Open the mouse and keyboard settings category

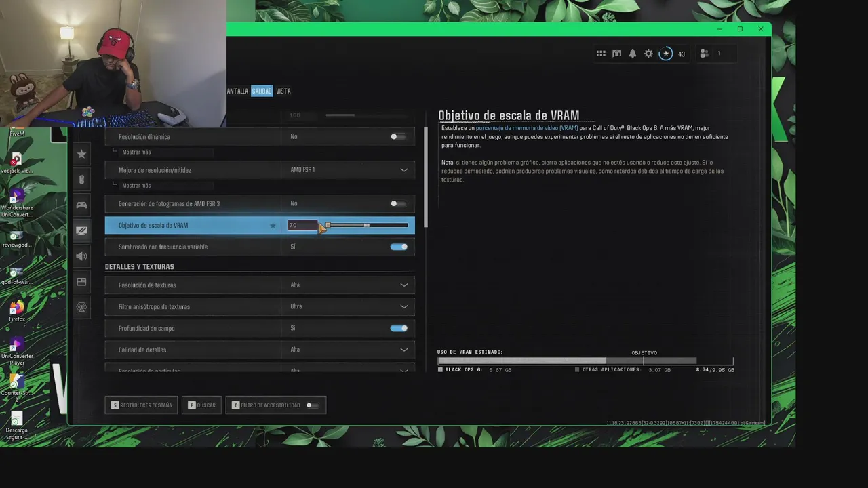81,180
